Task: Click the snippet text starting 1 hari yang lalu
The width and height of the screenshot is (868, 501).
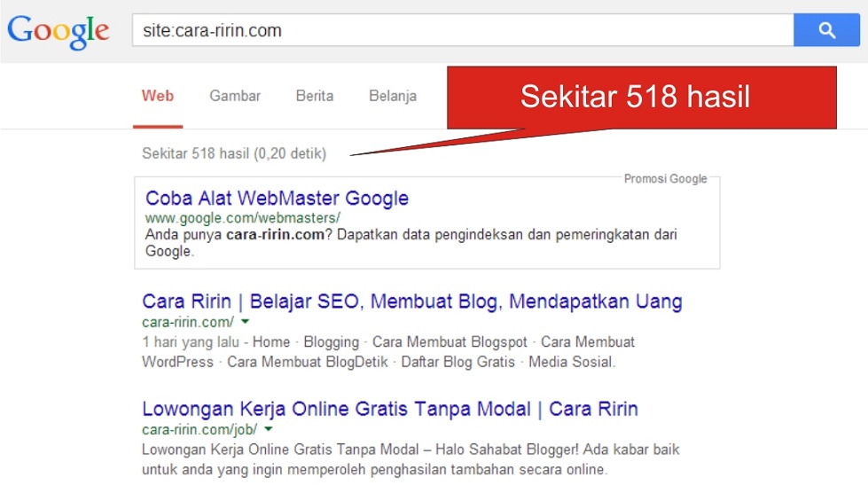Action: (x=388, y=351)
